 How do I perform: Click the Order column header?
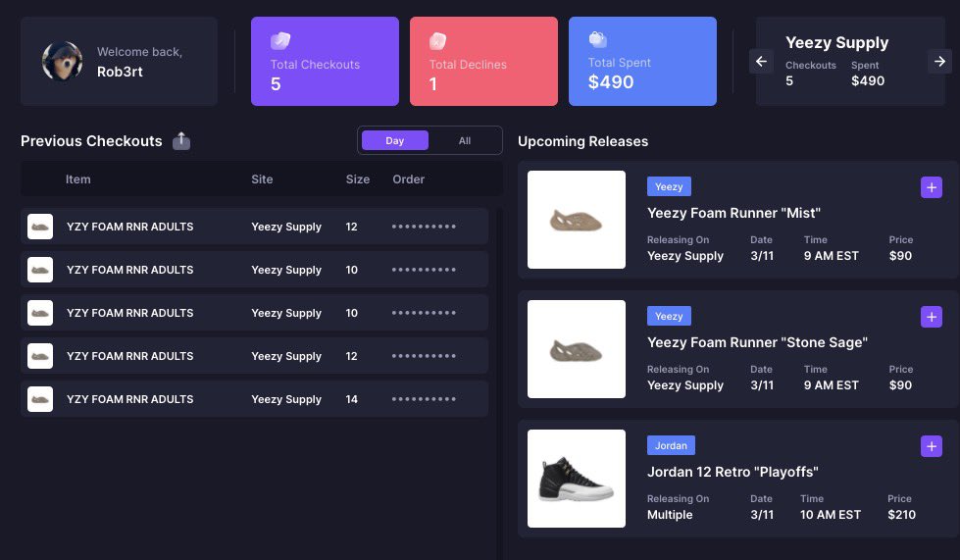coord(408,179)
